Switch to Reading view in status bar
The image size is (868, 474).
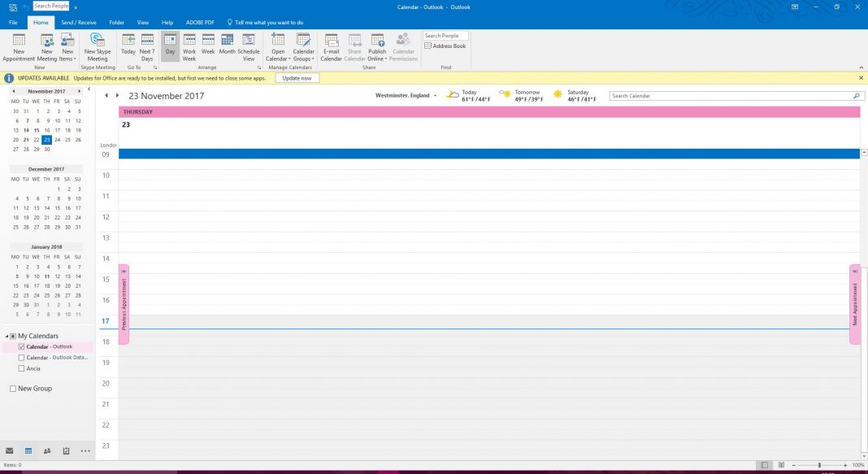pos(781,465)
